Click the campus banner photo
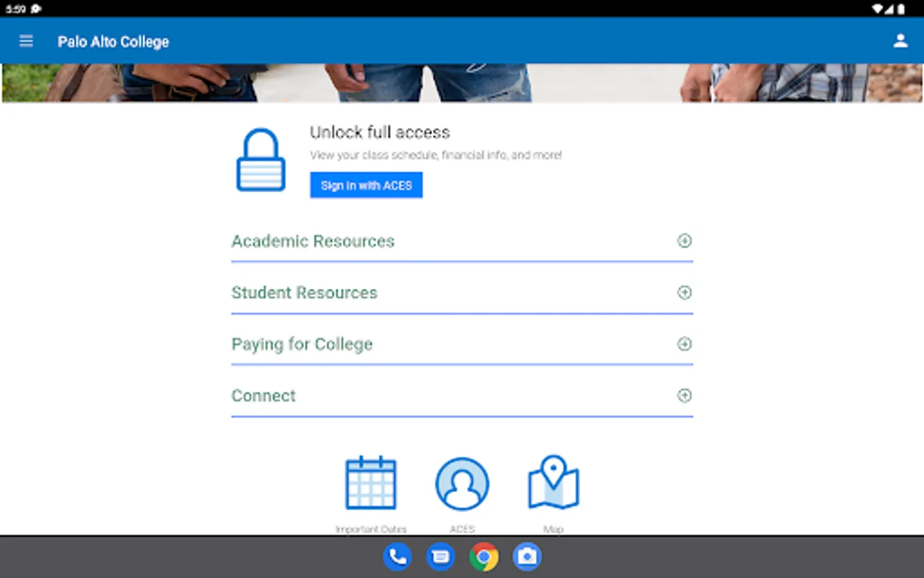This screenshot has height=578, width=924. click(x=462, y=83)
